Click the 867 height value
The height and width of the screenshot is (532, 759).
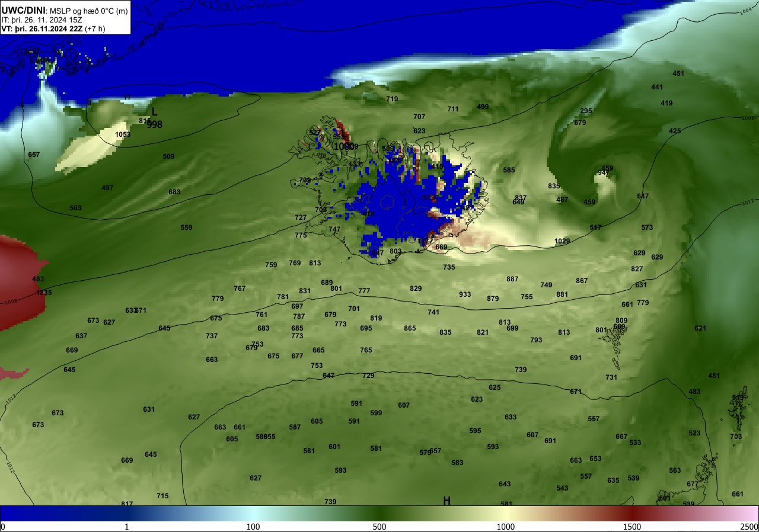(582, 281)
